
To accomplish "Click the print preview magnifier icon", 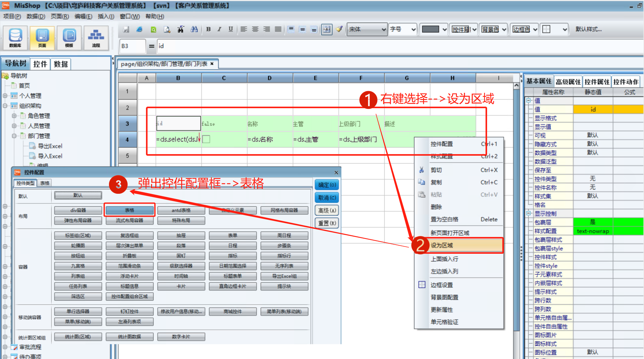I will [167, 30].
